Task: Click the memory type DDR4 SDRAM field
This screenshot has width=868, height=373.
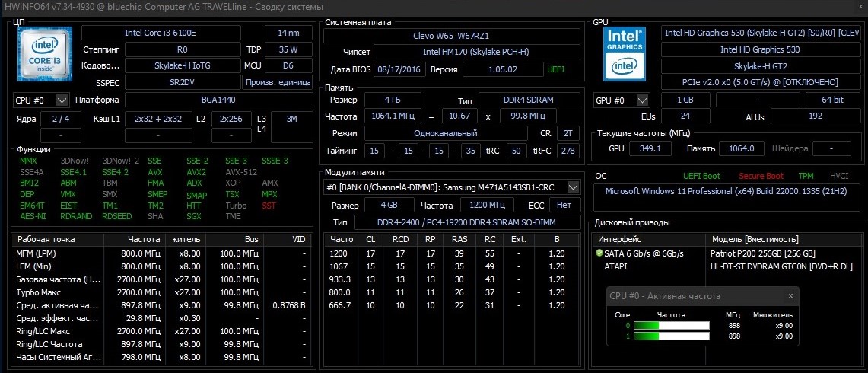Action: click(529, 100)
